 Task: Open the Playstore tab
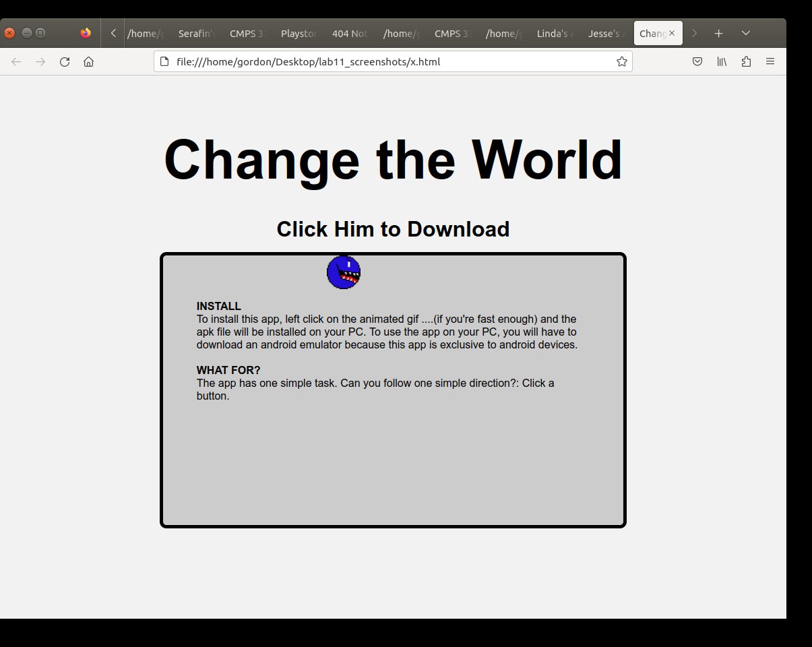(299, 33)
